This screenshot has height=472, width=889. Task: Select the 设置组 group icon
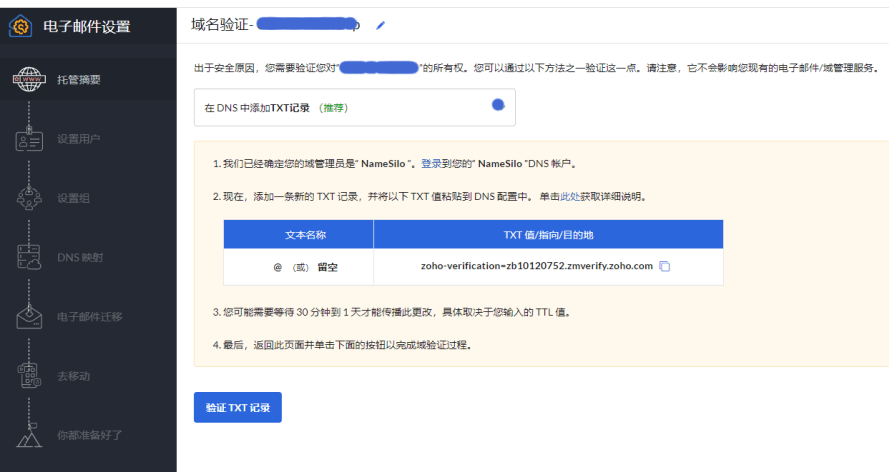[x=29, y=198]
